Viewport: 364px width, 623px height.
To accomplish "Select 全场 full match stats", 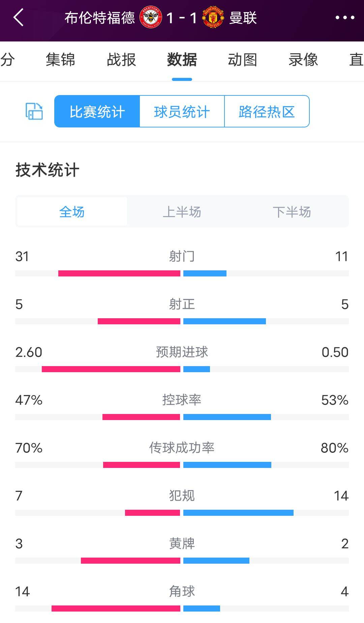I will pyautogui.click(x=72, y=212).
